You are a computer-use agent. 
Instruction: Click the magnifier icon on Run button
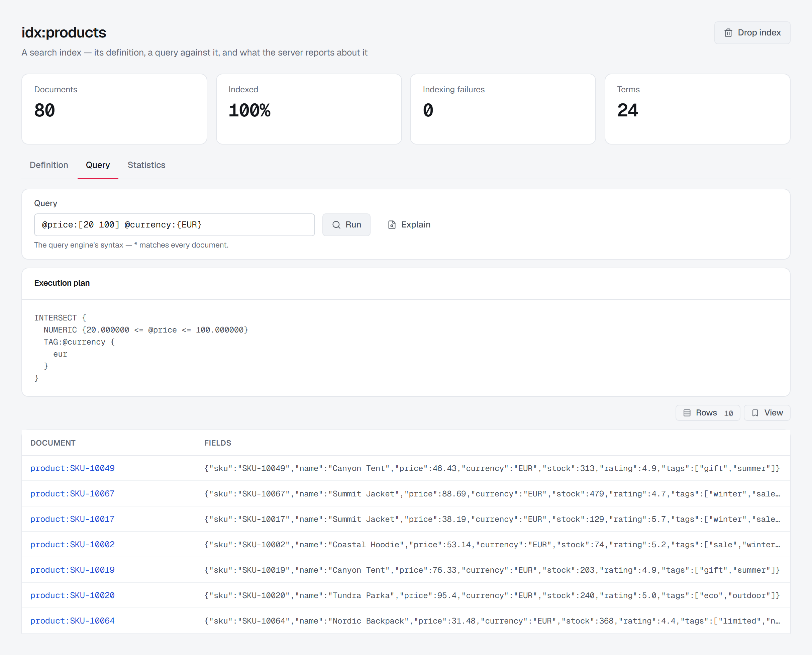click(x=336, y=225)
